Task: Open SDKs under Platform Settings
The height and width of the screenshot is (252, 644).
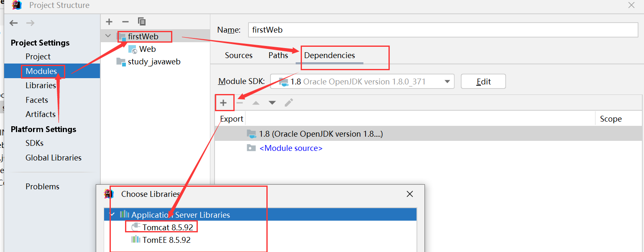Action: (x=34, y=143)
